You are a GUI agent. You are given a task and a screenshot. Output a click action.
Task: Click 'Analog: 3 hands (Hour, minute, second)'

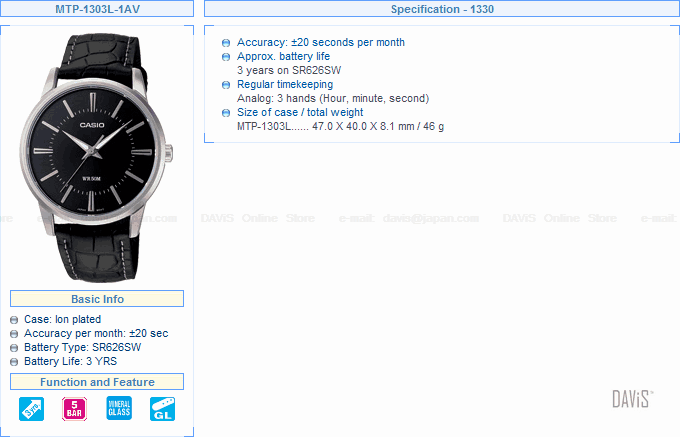(333, 98)
